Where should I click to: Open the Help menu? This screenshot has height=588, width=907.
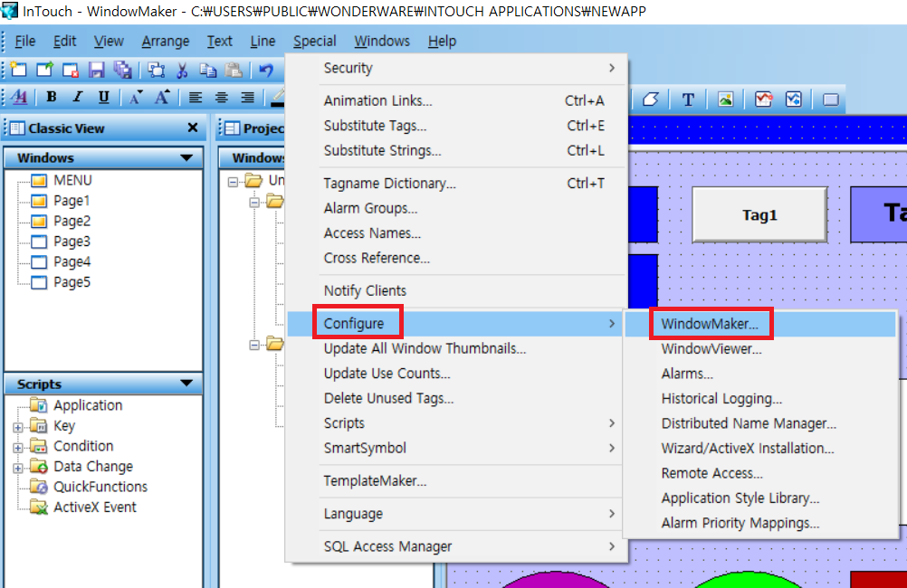point(442,41)
